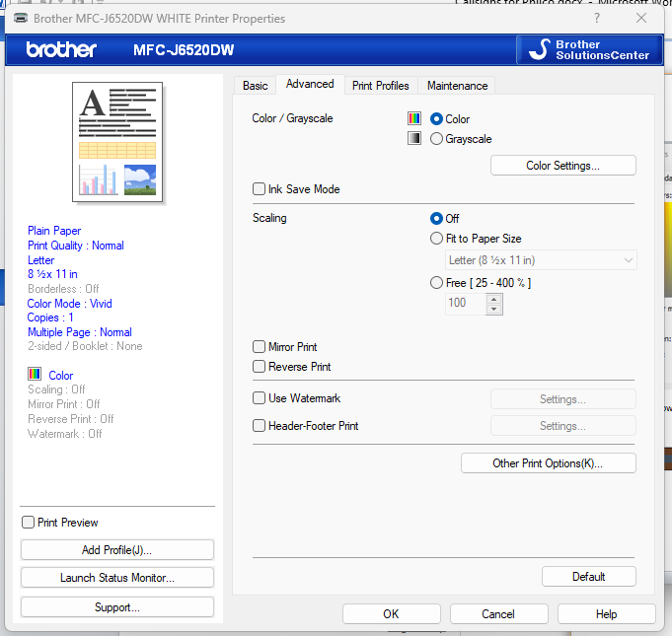Image resolution: width=672 pixels, height=636 pixels.
Task: Click the question mark help icon
Action: (x=597, y=18)
